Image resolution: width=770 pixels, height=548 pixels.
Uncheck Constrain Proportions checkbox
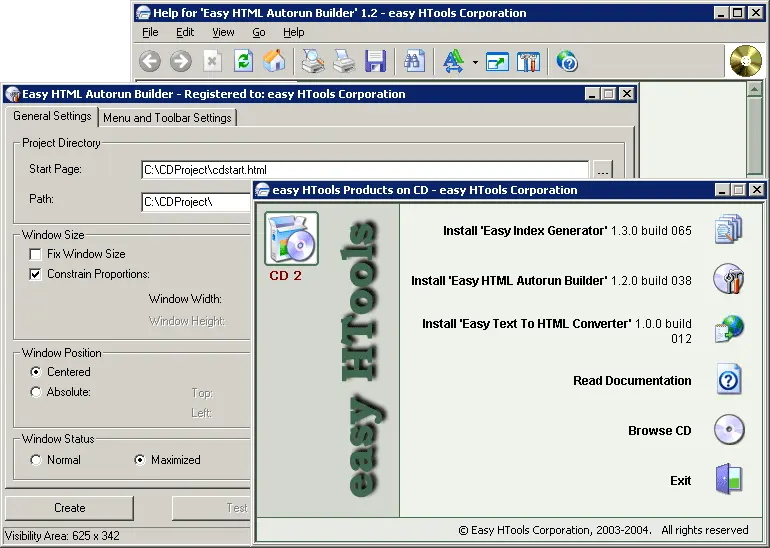click(x=35, y=274)
